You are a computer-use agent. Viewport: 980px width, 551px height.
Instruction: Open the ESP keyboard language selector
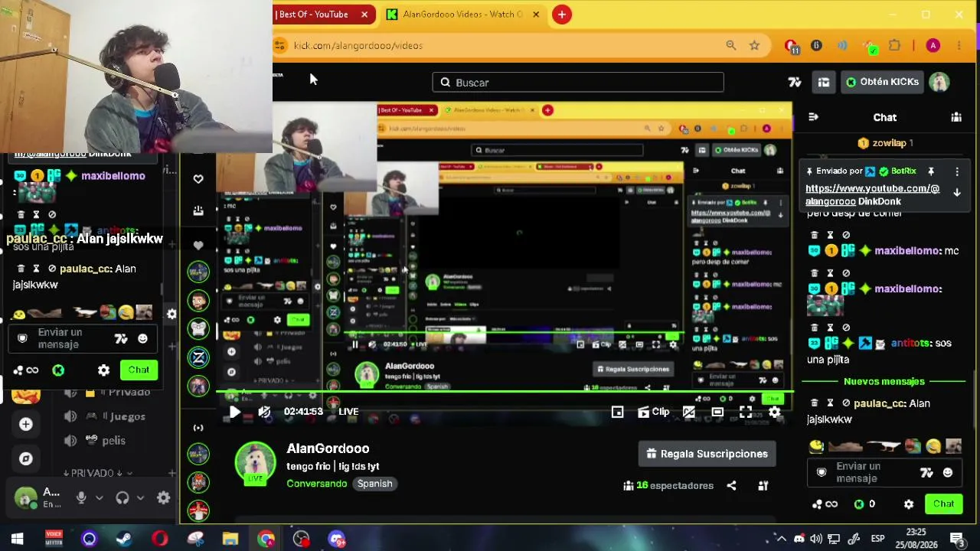[877, 538]
